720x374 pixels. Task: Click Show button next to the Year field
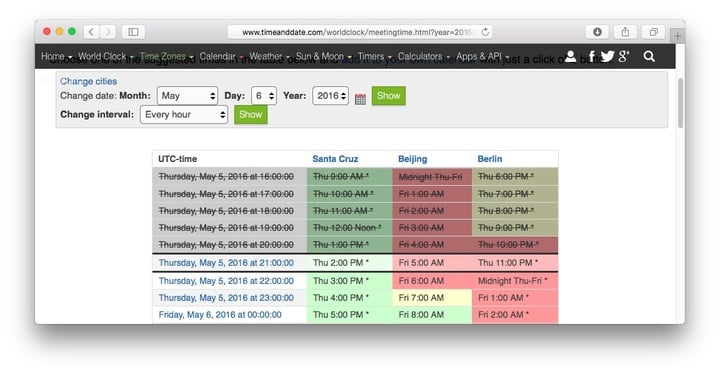coord(388,96)
